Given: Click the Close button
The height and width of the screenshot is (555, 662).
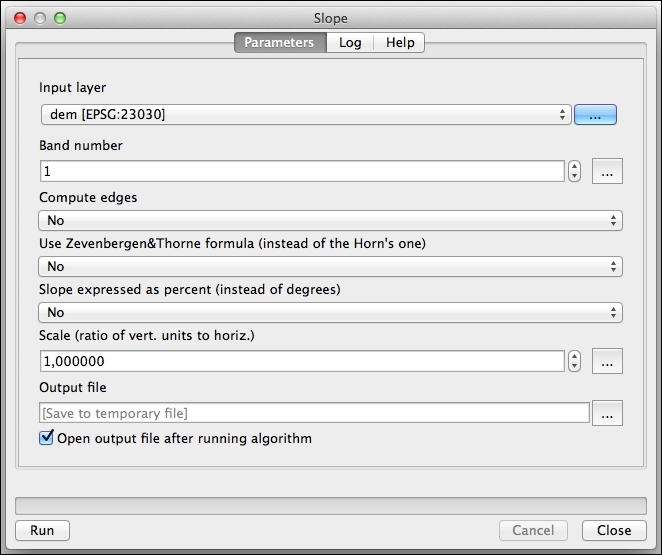Looking at the screenshot, I should pyautogui.click(x=614, y=531).
